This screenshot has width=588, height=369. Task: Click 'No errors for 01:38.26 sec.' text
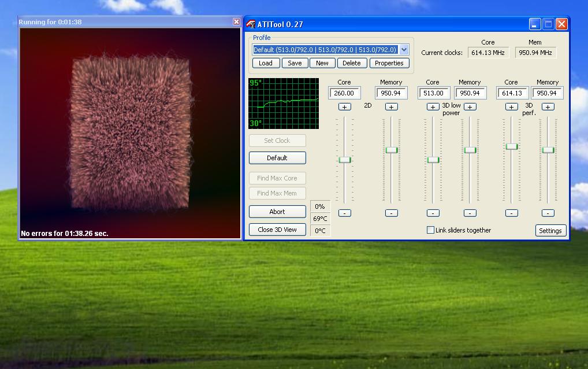click(65, 234)
